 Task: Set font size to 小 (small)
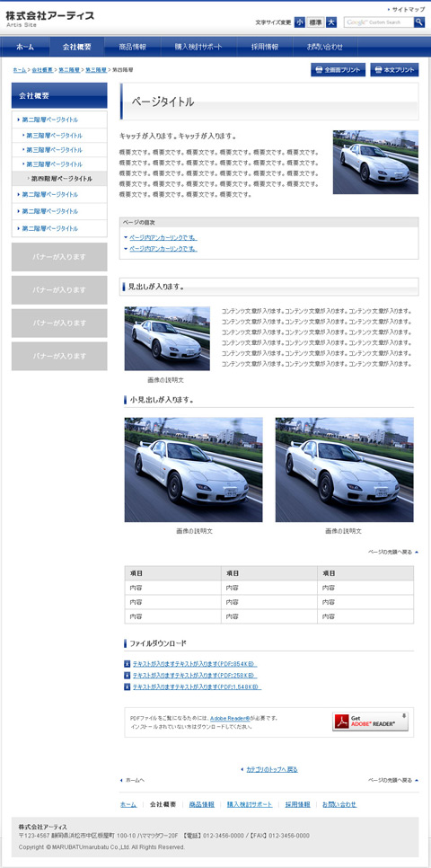click(299, 22)
